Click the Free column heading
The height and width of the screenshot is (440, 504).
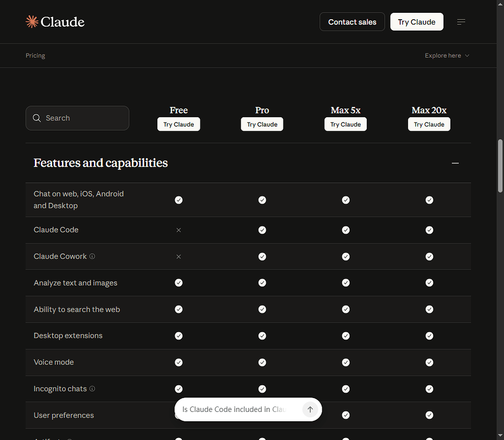179,110
